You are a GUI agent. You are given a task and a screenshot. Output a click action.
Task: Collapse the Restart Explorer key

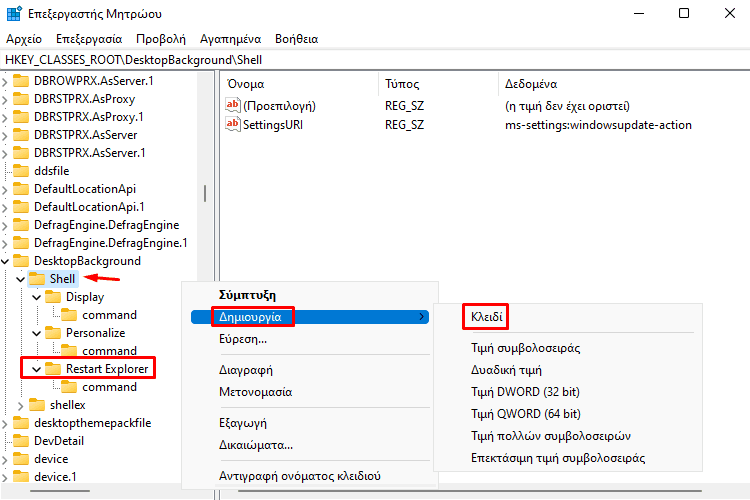[37, 369]
